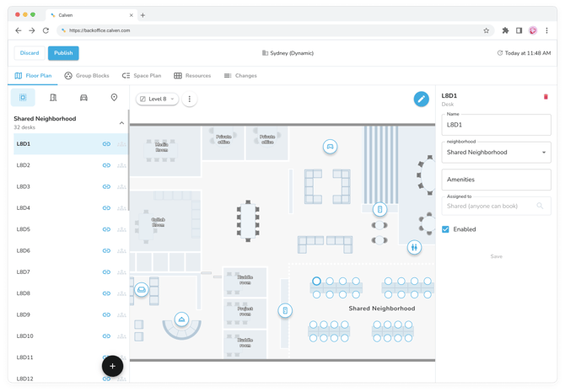Click the Amenities input field
This screenshot has width=565, height=392.
click(496, 180)
